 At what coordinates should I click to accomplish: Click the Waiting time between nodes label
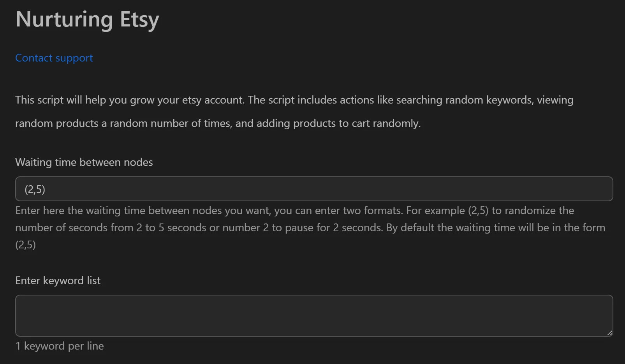(x=84, y=162)
